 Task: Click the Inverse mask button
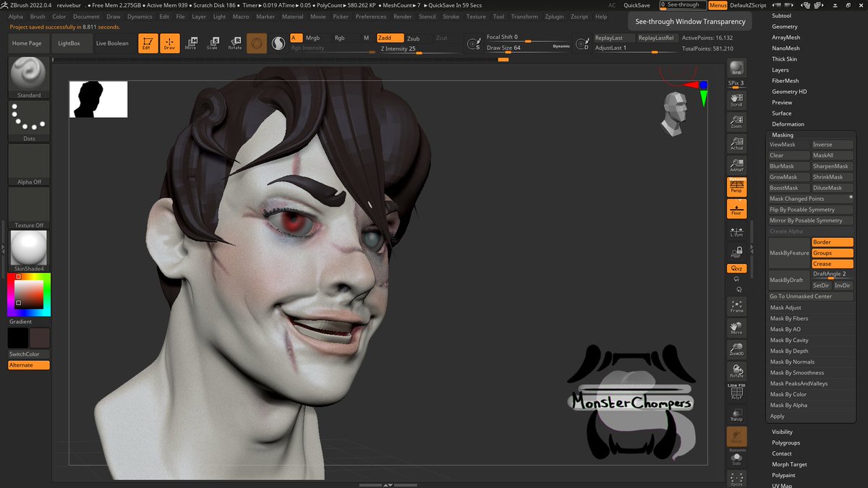point(832,145)
